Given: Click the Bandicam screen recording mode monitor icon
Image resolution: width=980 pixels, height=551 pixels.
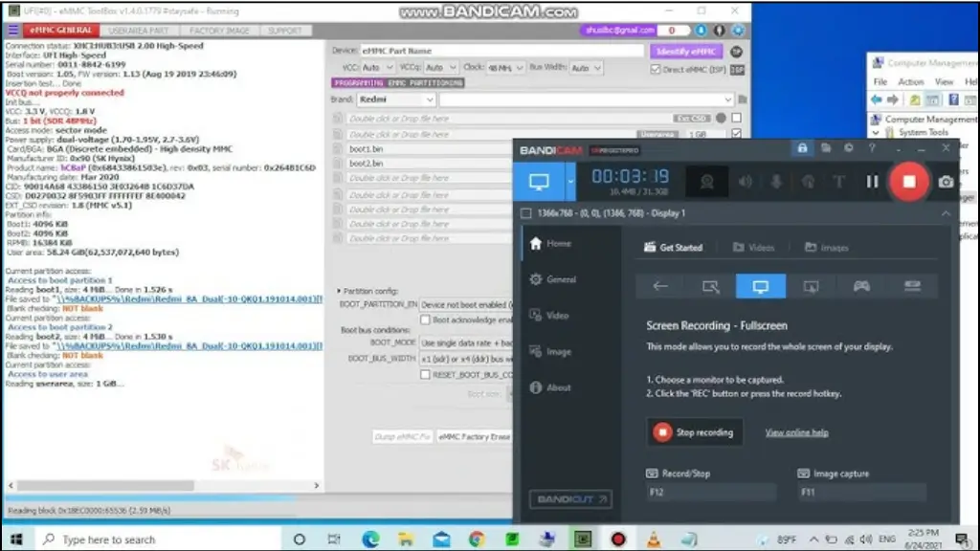Looking at the screenshot, I should point(539,182).
